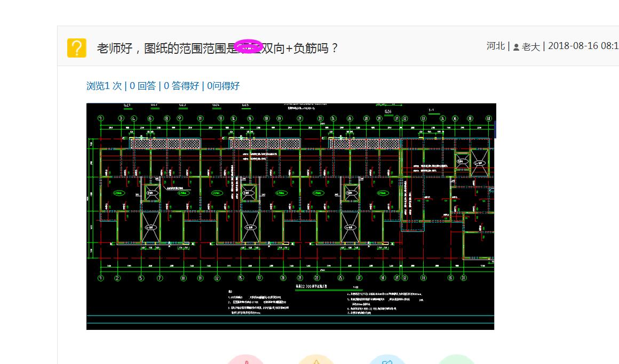Viewport: 619px width, 364px height.
Task: Click the user avatar icon beside 老大
Action: click(x=516, y=47)
